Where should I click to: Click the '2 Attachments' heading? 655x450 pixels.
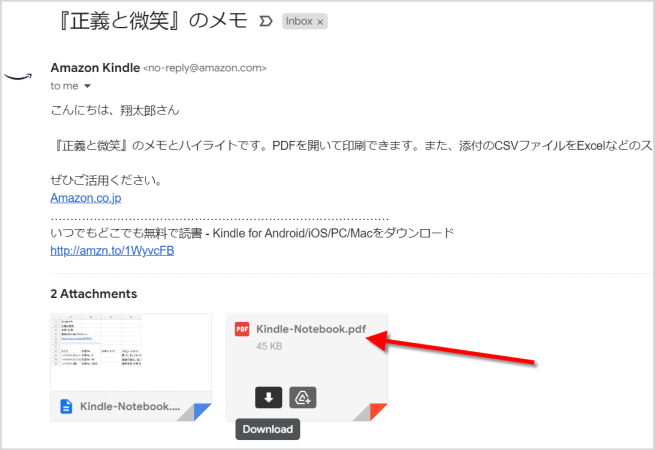click(94, 294)
